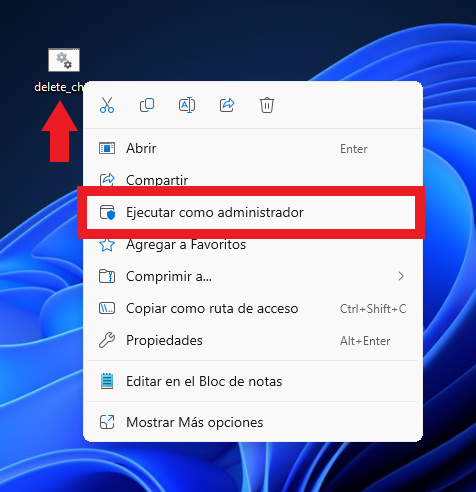Open the Comprimir a... submenu
The height and width of the screenshot is (492, 476).
pos(253,276)
